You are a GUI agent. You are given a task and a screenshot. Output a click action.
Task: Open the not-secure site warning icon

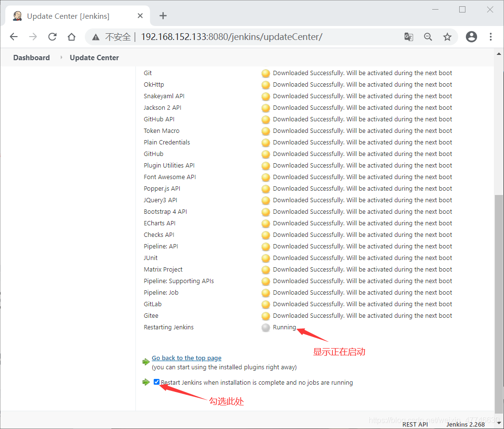(96, 37)
